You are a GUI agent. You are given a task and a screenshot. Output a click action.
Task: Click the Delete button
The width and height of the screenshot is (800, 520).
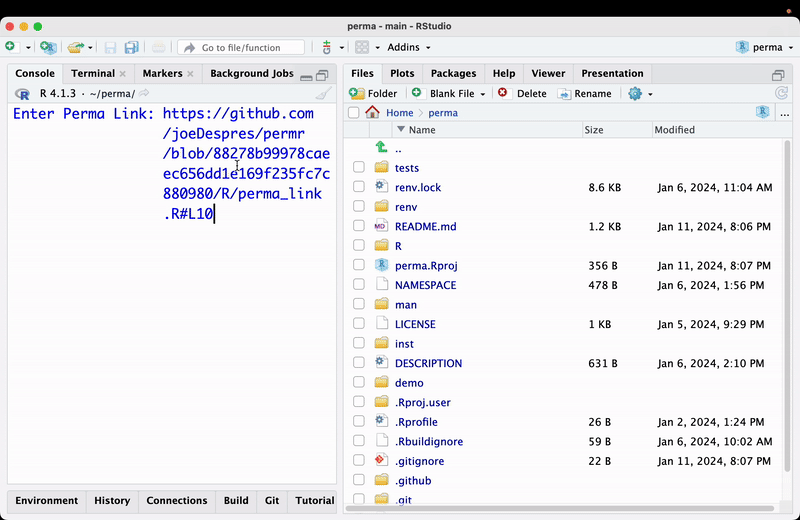pyautogui.click(x=522, y=93)
